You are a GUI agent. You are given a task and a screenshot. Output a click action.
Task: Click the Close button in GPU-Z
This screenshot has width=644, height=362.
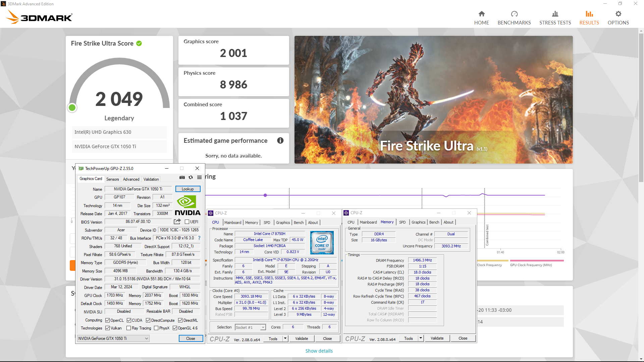coord(191,338)
